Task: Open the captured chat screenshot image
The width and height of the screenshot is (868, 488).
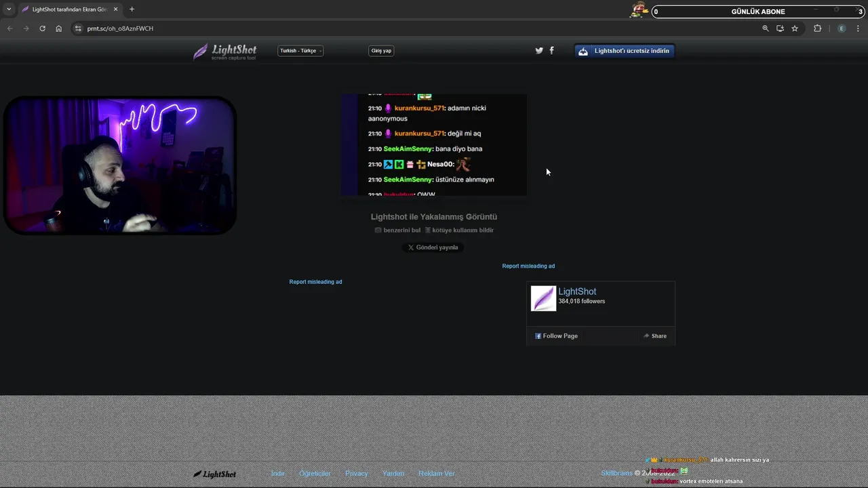Action: pyautogui.click(x=434, y=145)
